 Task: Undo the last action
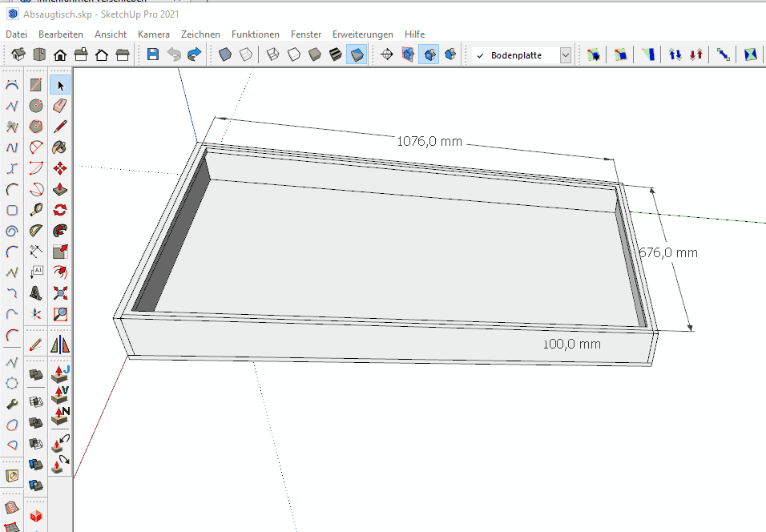pos(173,54)
